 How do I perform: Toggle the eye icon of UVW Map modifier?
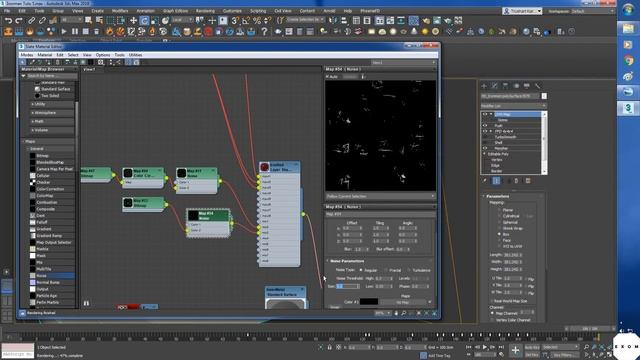point(485,114)
